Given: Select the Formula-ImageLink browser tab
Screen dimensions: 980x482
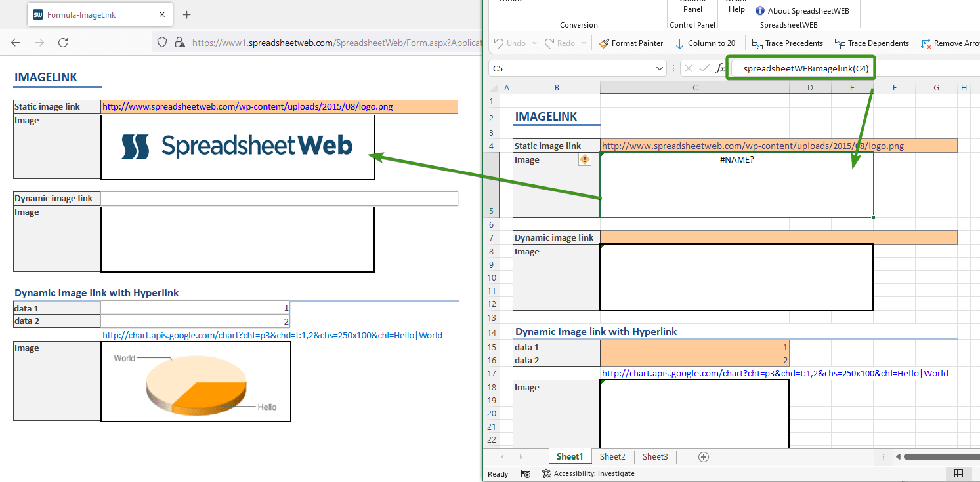Looking at the screenshot, I should [x=100, y=14].
